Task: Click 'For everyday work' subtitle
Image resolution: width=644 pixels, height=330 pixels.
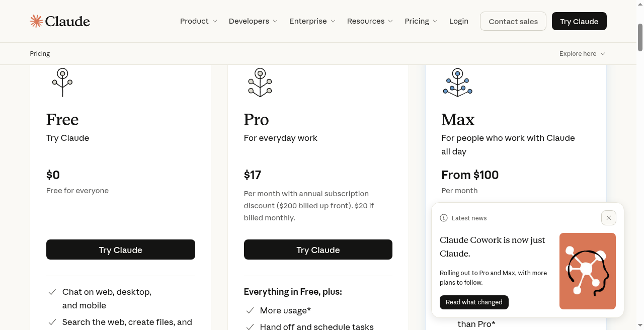Action: tap(281, 138)
